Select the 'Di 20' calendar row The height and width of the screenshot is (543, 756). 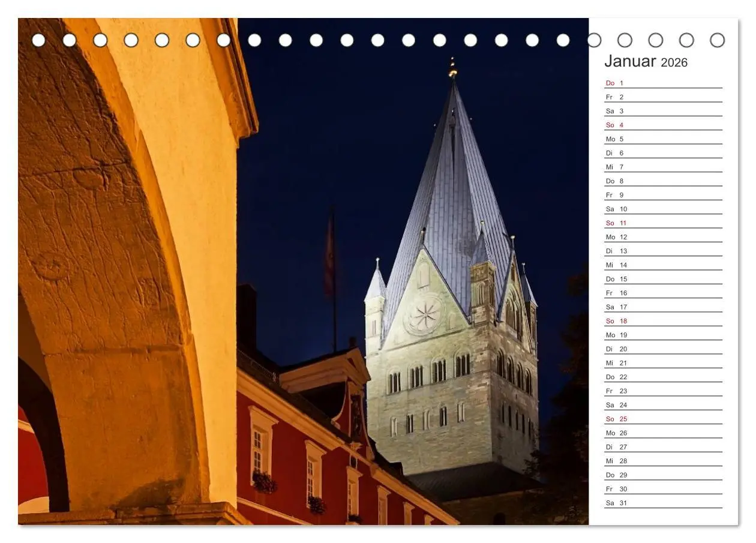click(663, 349)
